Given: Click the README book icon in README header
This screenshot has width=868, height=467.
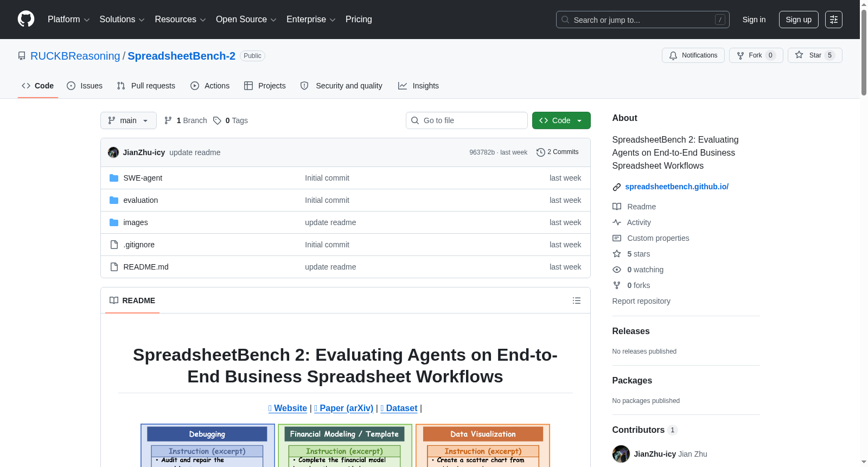Looking at the screenshot, I should coord(114,300).
